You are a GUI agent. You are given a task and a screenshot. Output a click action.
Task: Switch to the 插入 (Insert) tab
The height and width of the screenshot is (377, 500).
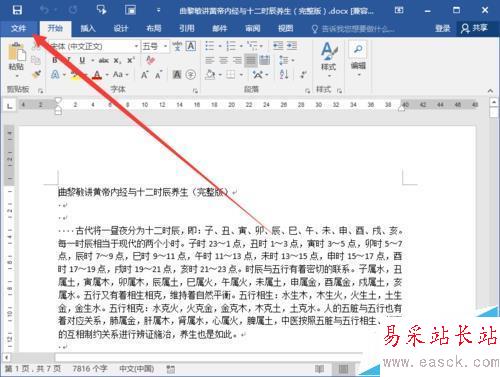pyautogui.click(x=88, y=29)
